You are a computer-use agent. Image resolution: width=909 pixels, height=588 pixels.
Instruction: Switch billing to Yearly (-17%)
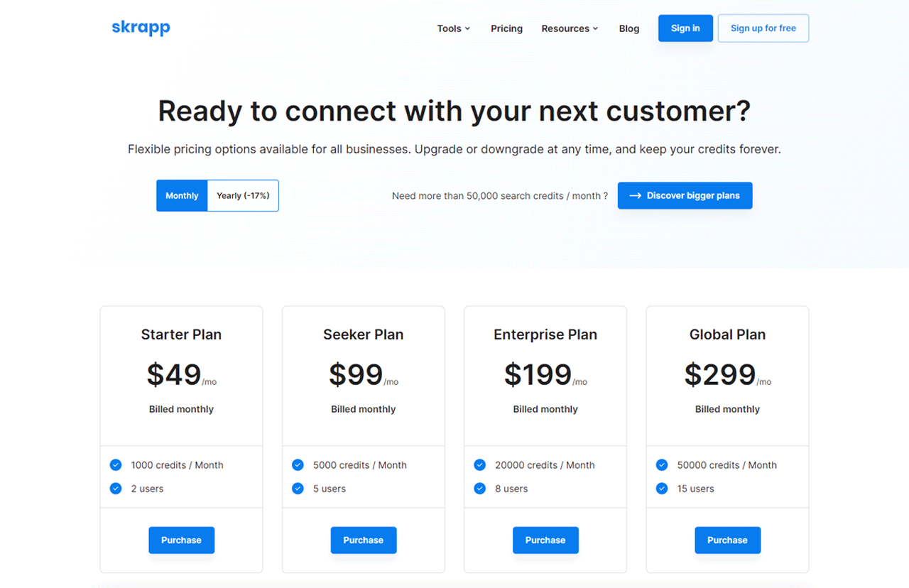(243, 195)
